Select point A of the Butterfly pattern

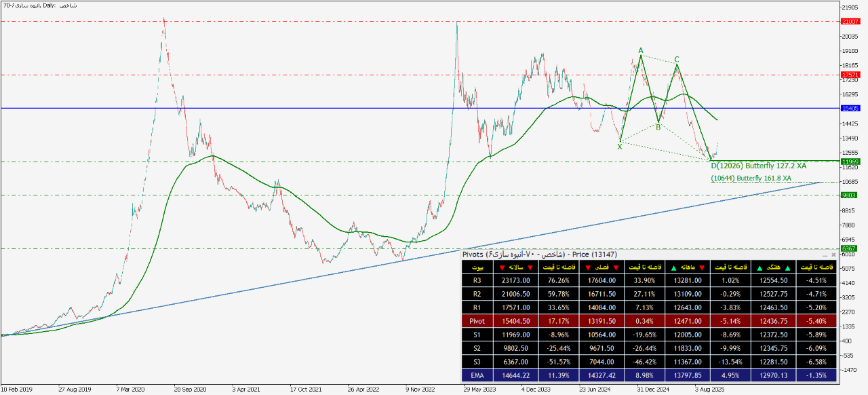(x=640, y=51)
